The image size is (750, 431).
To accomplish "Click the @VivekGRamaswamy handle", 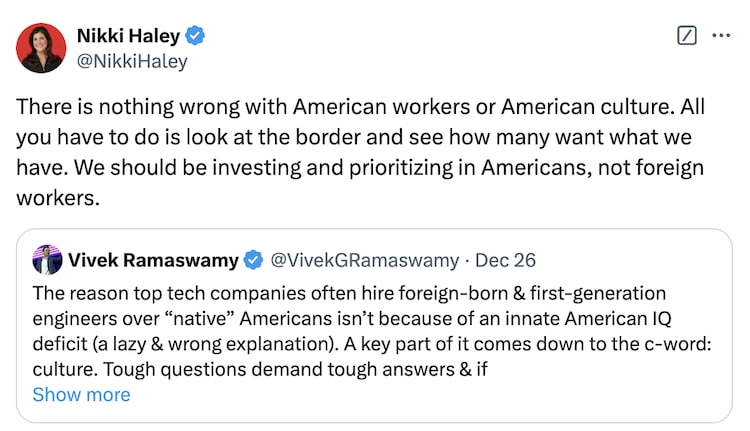I will tap(366, 261).
